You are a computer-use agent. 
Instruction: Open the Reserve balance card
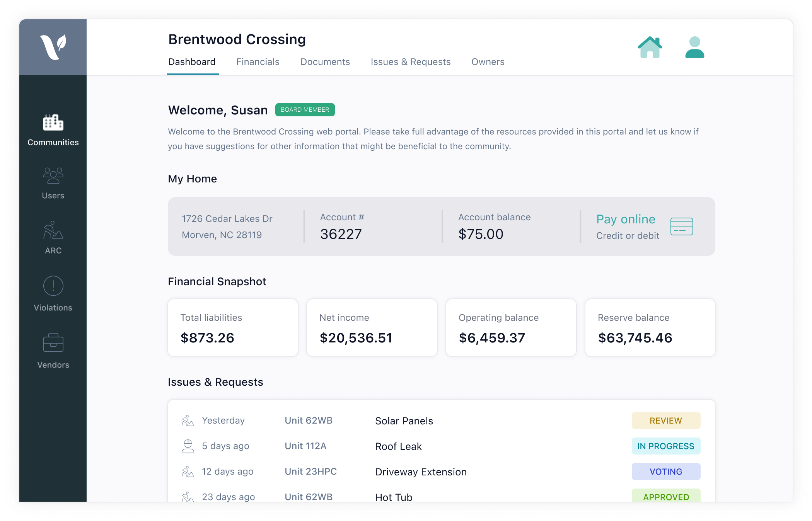tap(650, 328)
